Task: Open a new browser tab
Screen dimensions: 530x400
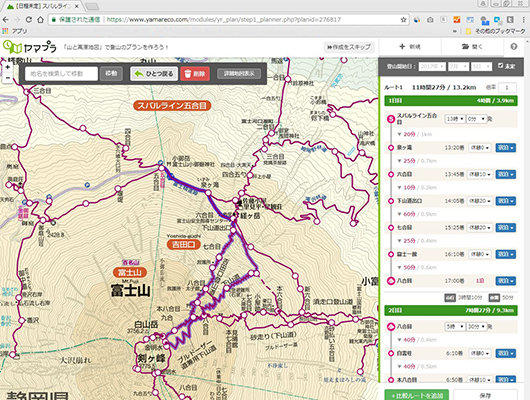Action: pyautogui.click(x=91, y=6)
